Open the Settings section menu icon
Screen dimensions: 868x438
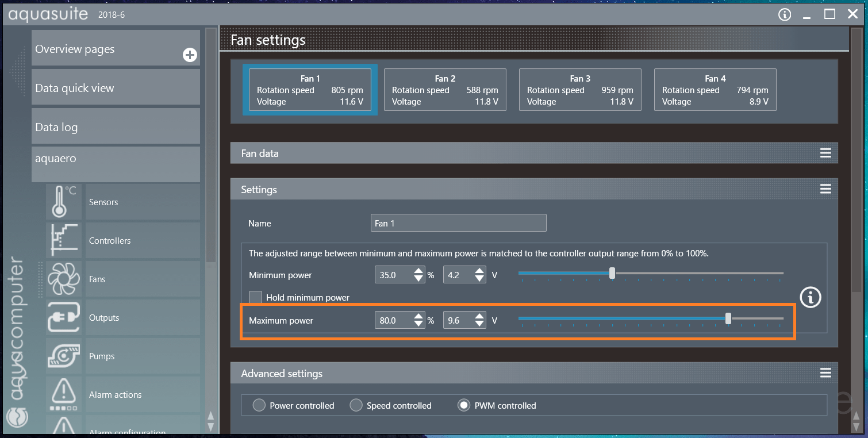[x=825, y=189]
